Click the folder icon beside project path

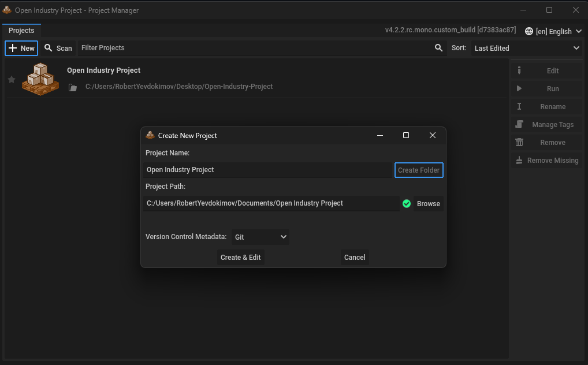(x=73, y=87)
